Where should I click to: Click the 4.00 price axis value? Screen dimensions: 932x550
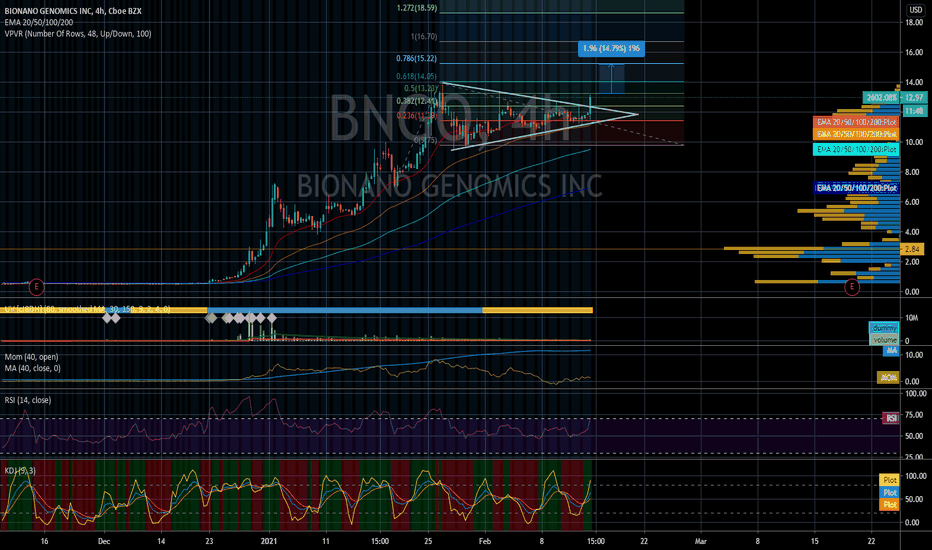(914, 232)
